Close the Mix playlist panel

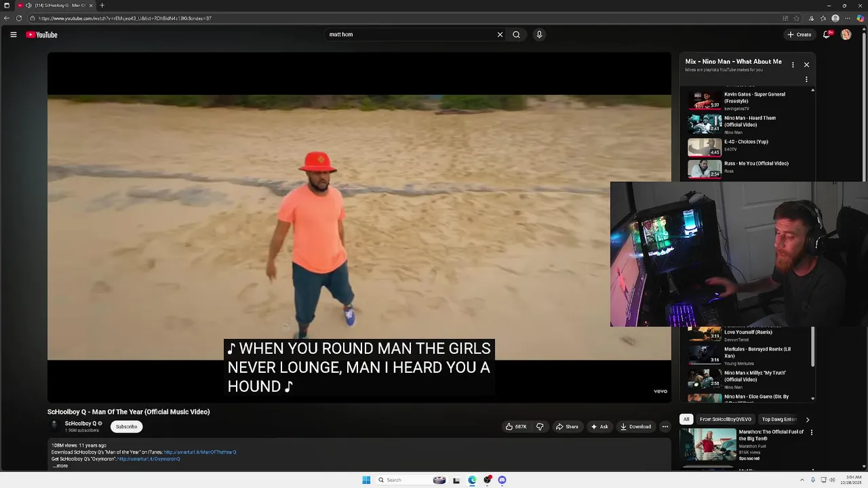click(x=806, y=65)
